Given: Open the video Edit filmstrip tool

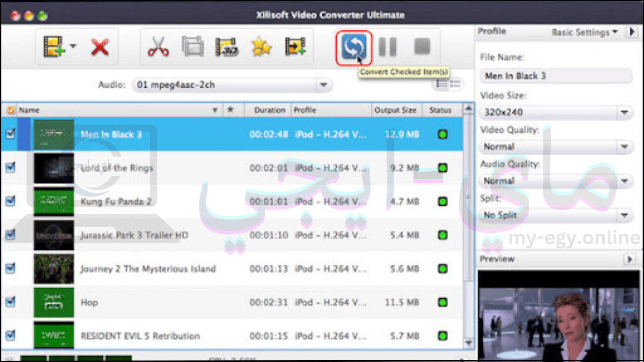Looking at the screenshot, I should point(193,47).
